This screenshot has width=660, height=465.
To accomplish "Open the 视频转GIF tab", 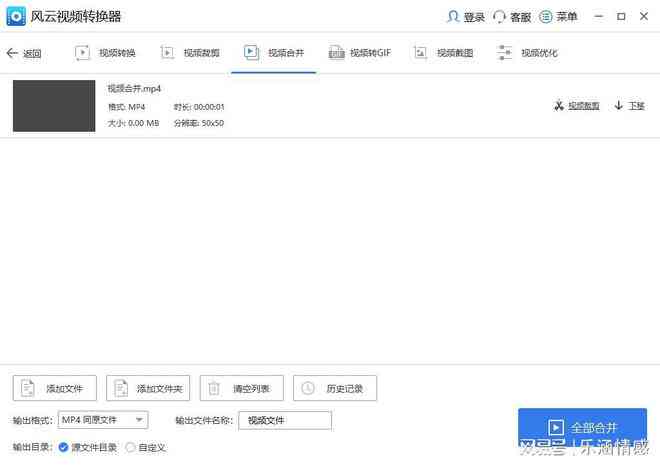I will click(x=359, y=53).
